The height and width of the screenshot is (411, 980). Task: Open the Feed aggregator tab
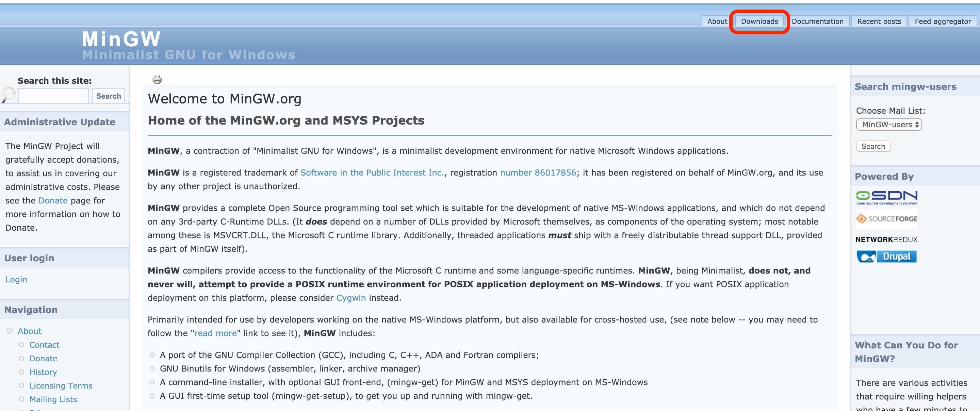coord(942,21)
